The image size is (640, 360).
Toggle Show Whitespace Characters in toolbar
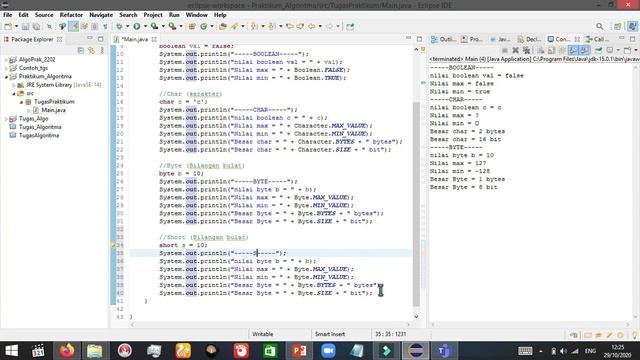pyautogui.click(x=105, y=27)
